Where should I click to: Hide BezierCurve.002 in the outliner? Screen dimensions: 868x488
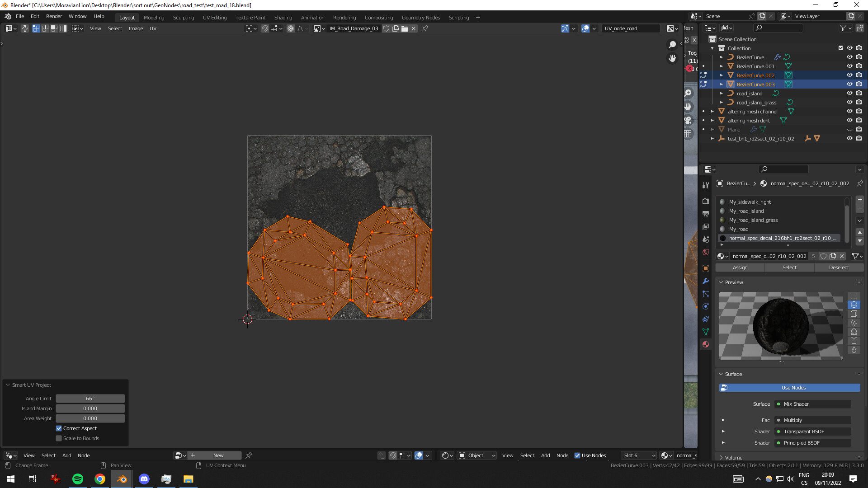click(x=849, y=75)
